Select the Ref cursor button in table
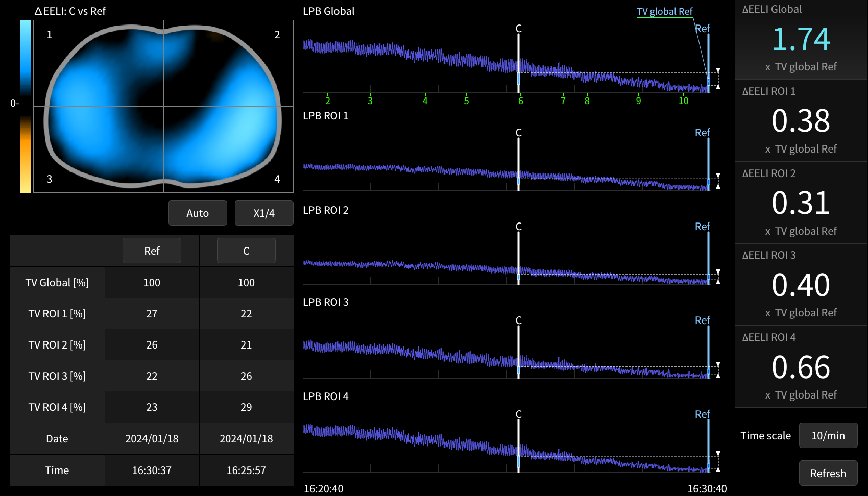This screenshot has width=868, height=496. pos(152,251)
